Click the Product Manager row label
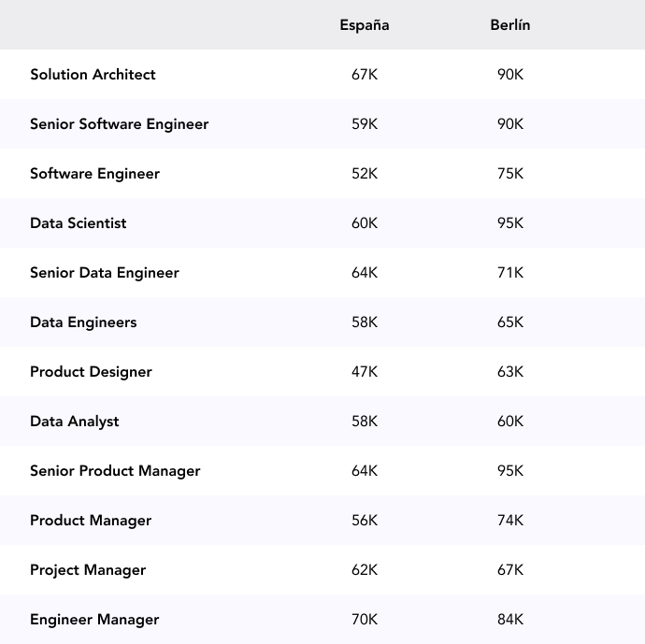 (x=91, y=521)
